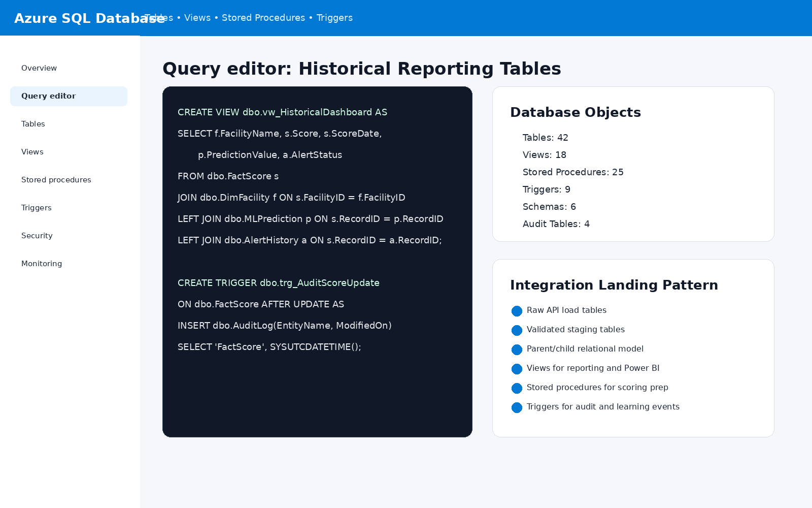The height and width of the screenshot is (508, 812).
Task: Open the Overview sidebar item
Action: (x=69, y=68)
